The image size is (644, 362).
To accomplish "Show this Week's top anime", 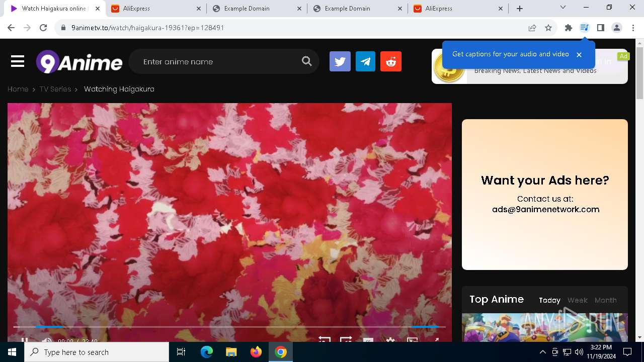I will (577, 300).
